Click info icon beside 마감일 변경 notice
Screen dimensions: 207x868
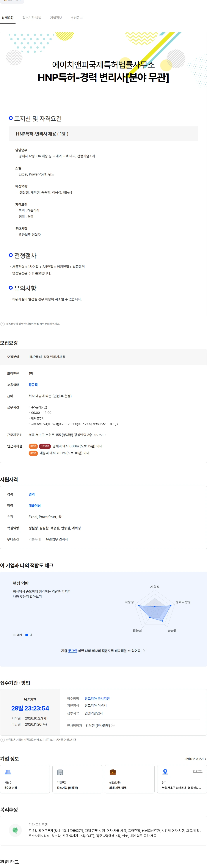click(x=3, y=740)
